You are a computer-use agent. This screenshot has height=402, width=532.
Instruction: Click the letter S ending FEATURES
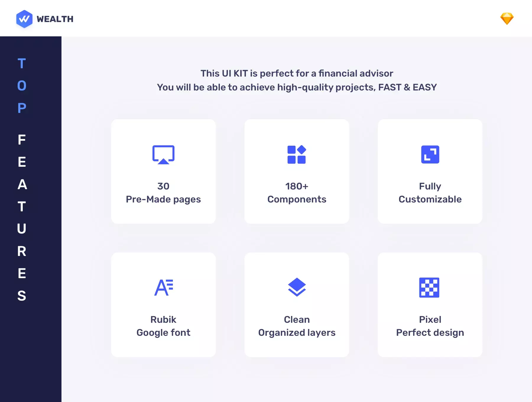pos(22,296)
